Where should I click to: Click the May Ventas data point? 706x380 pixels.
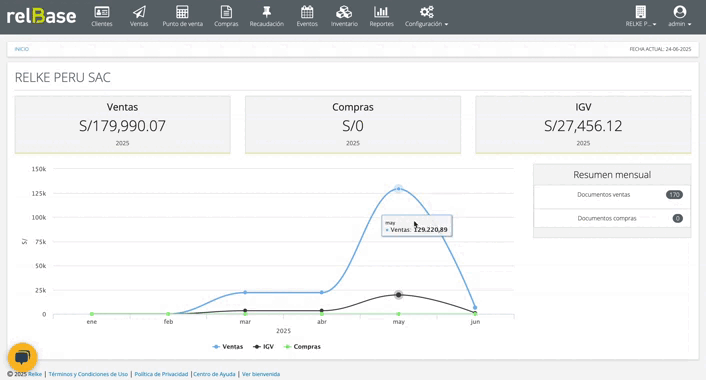coord(398,189)
